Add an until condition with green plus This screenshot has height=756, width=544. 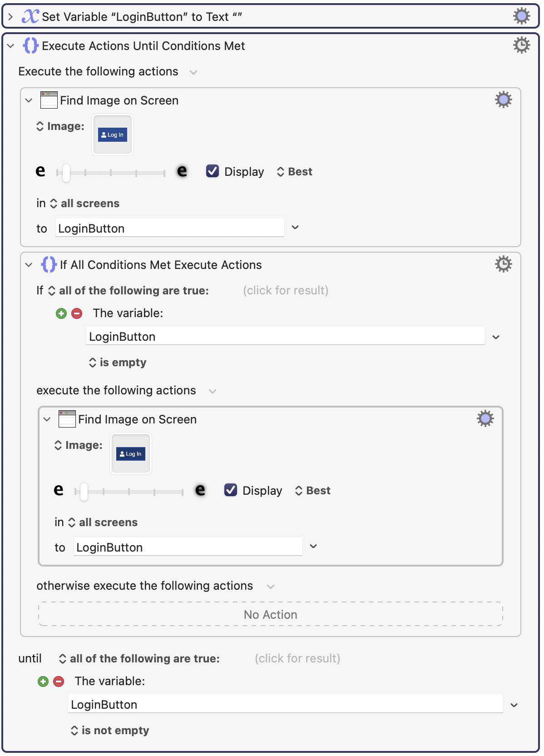click(43, 681)
